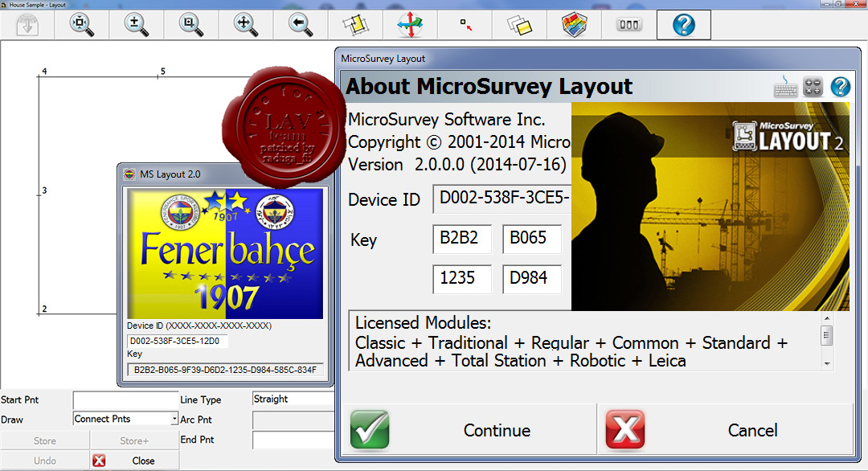Screen dimensions: 868x471
Task: Click the 'Licensed Modules:' text
Action: [423, 322]
